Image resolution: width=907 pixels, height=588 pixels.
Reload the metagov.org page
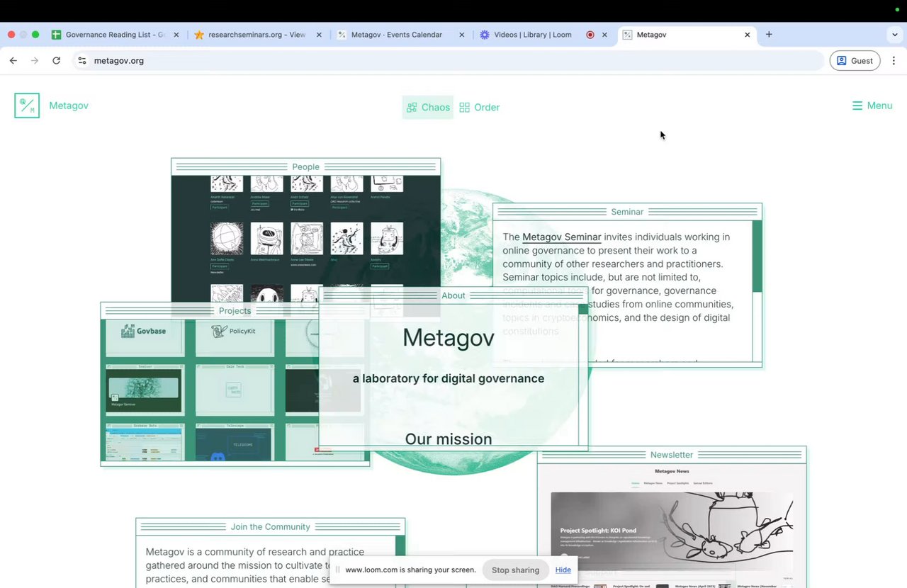[57, 61]
